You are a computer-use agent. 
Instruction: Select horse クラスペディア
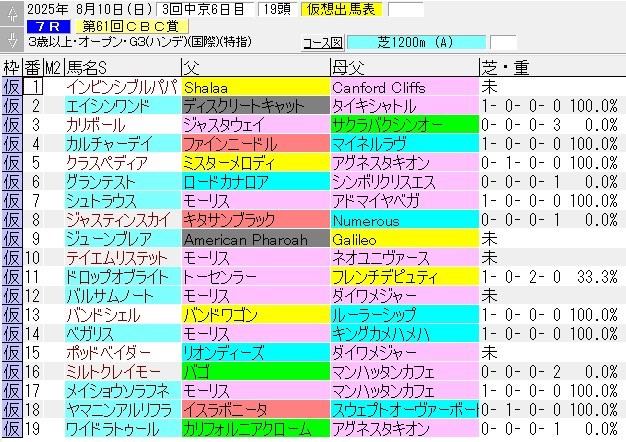[123, 163]
